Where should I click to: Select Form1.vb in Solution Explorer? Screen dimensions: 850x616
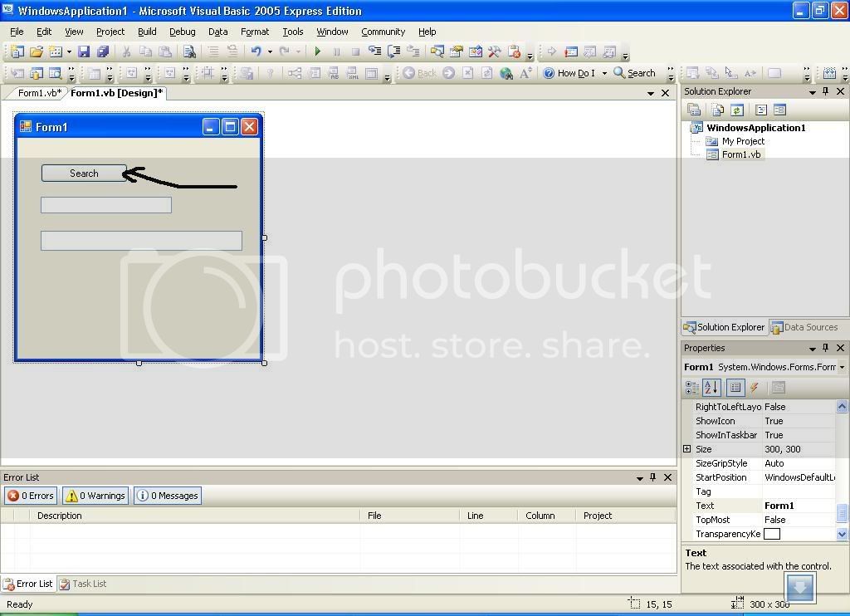(740, 154)
